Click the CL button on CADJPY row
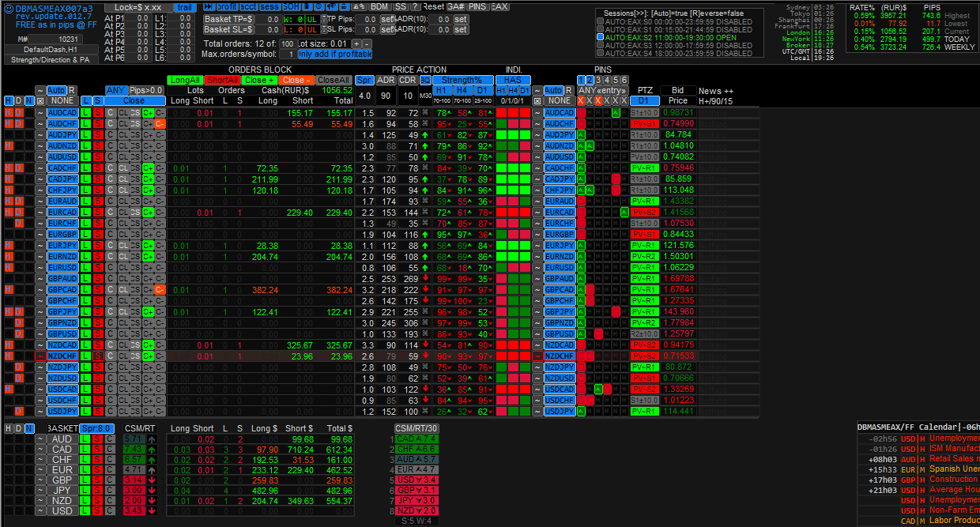The height and width of the screenshot is (527, 980). coord(123,179)
